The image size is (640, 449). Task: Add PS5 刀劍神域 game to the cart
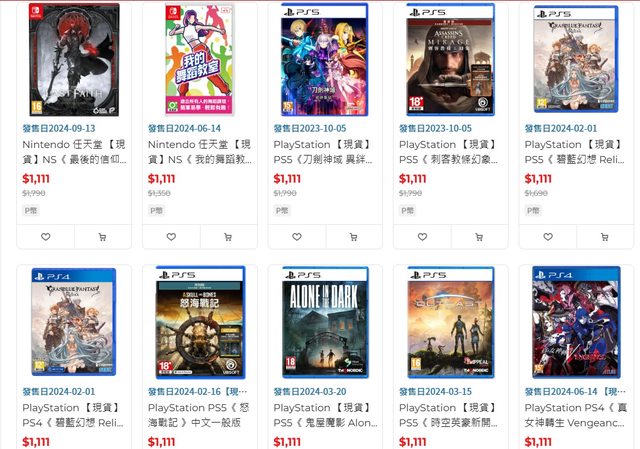[353, 237]
